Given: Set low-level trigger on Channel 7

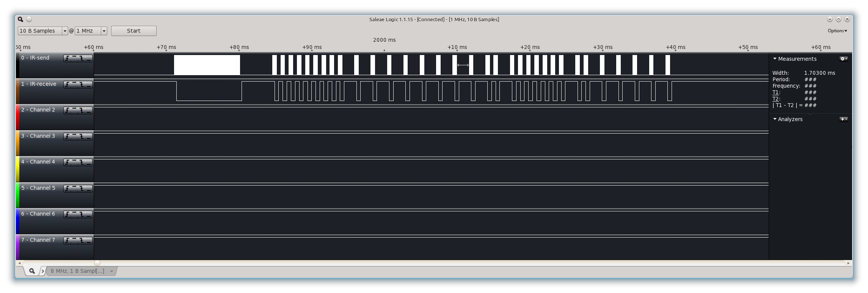Looking at the screenshot, I should click(89, 241).
